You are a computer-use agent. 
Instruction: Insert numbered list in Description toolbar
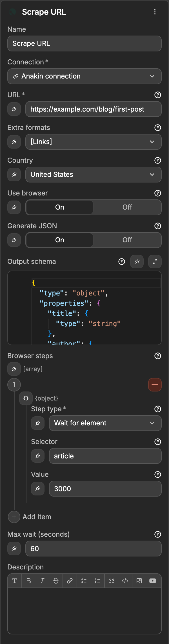pos(97,581)
